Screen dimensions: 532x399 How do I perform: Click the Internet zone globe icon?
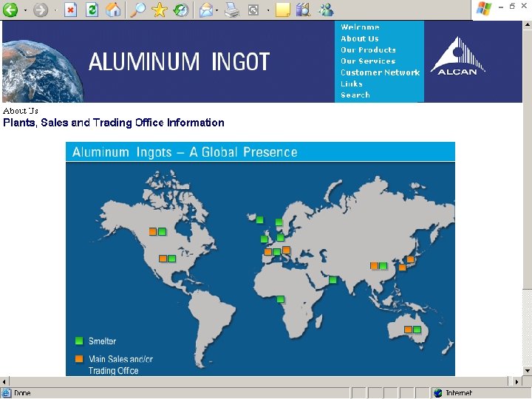pyautogui.click(x=438, y=393)
